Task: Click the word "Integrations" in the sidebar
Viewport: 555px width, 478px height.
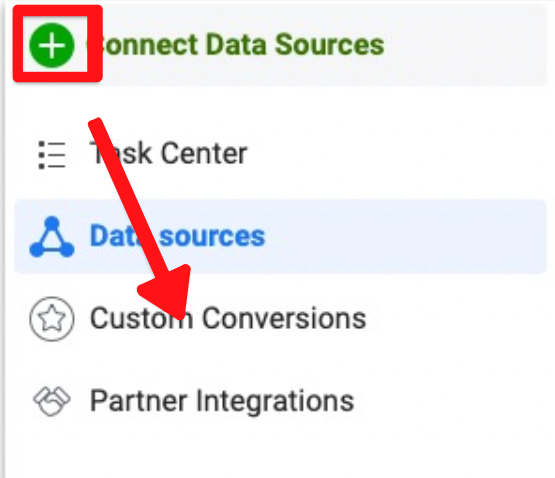Action: click(x=275, y=401)
